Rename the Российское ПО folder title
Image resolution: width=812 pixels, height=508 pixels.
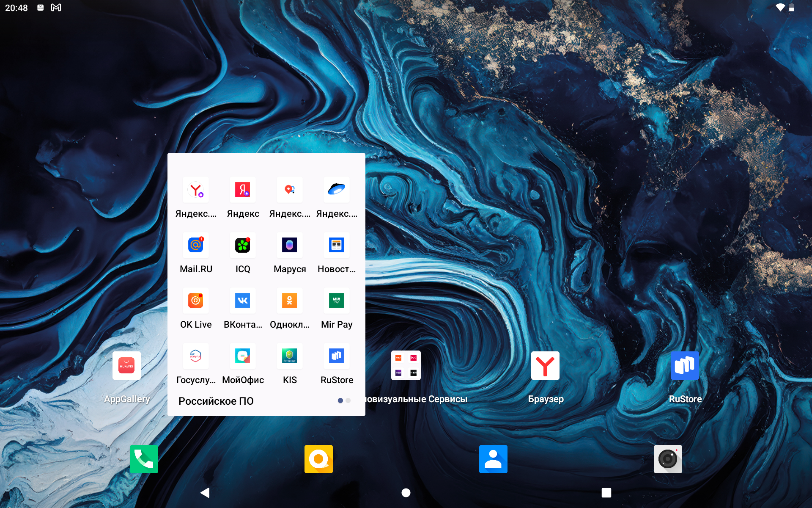[216, 401]
